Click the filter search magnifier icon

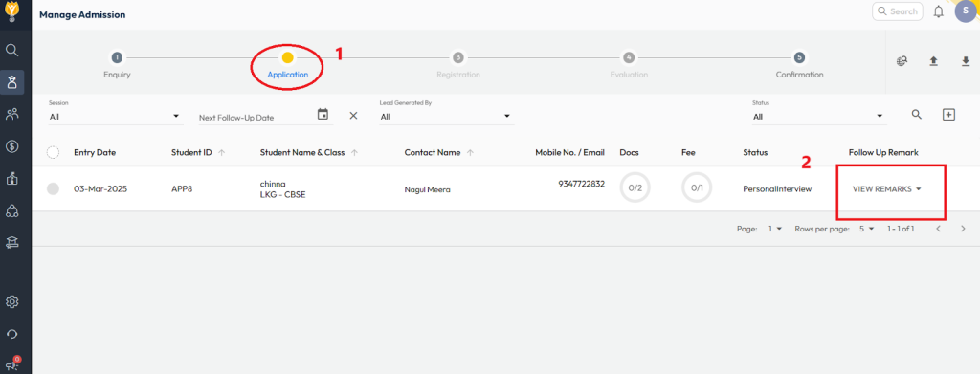point(916,114)
